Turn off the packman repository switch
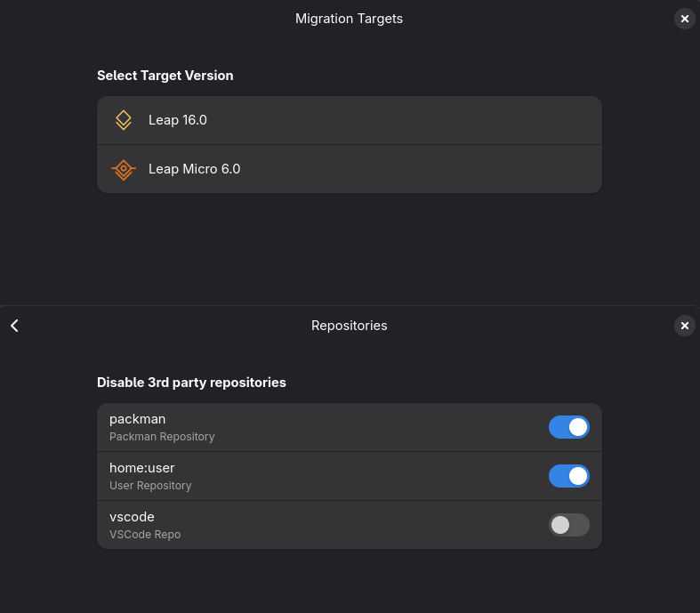 point(568,427)
